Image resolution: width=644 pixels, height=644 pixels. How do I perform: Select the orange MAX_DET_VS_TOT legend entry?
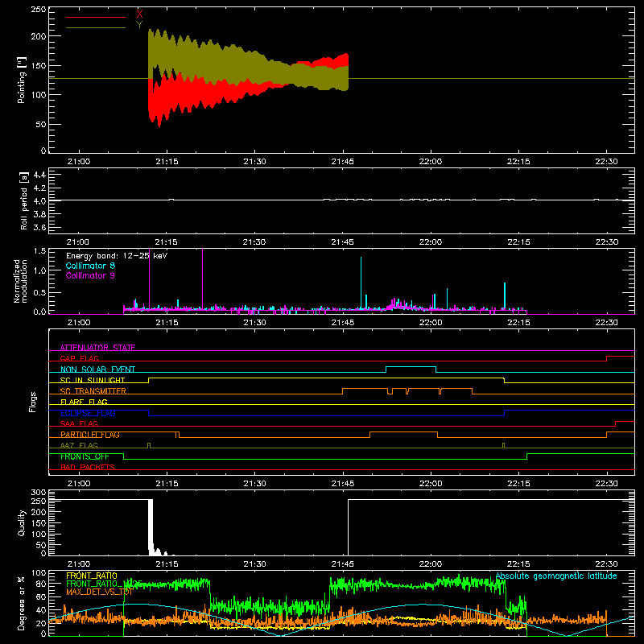click(99, 592)
